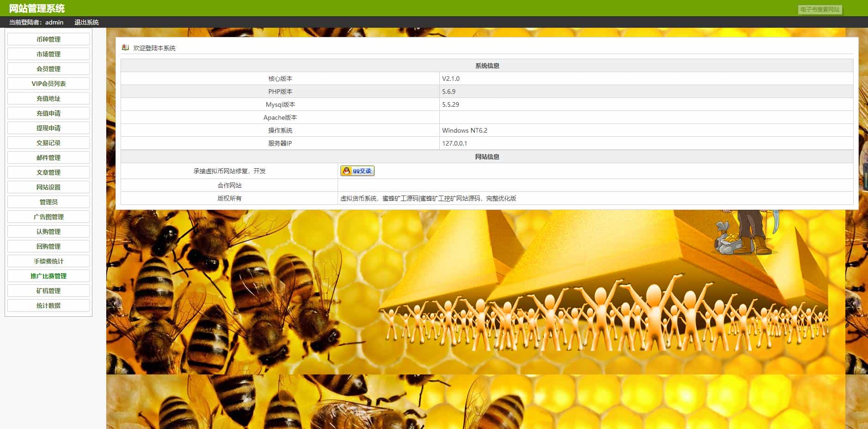Open 广告图管理 in the sidebar
The image size is (868, 429).
(x=49, y=217)
